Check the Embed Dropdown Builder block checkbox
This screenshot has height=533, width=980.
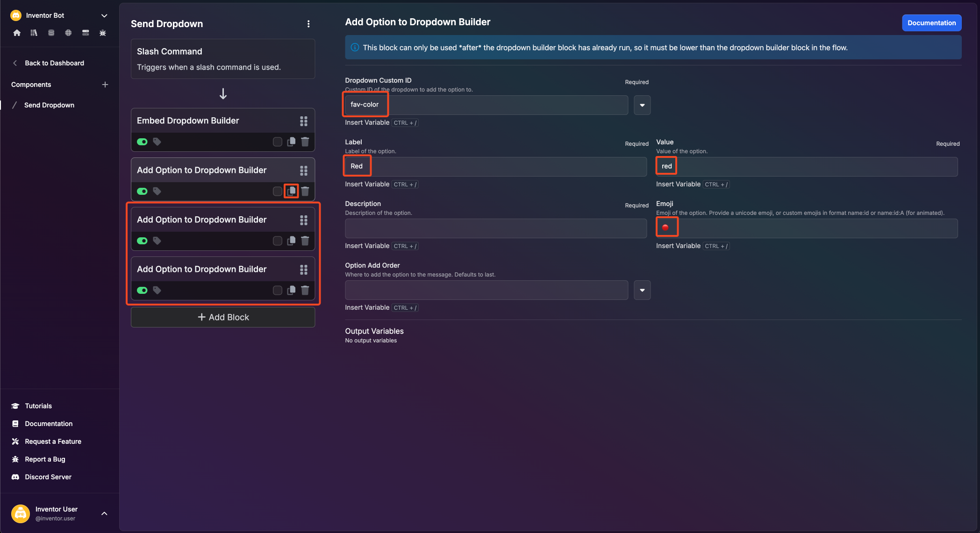(278, 142)
